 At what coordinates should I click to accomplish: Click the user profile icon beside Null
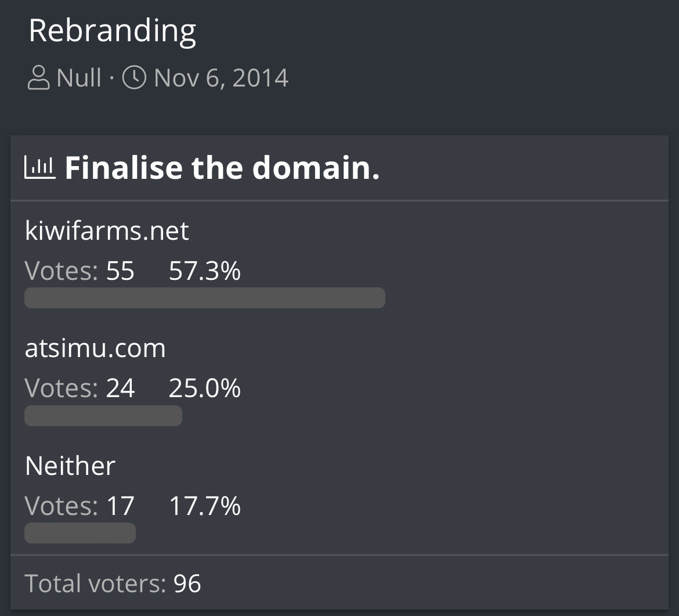[x=38, y=78]
